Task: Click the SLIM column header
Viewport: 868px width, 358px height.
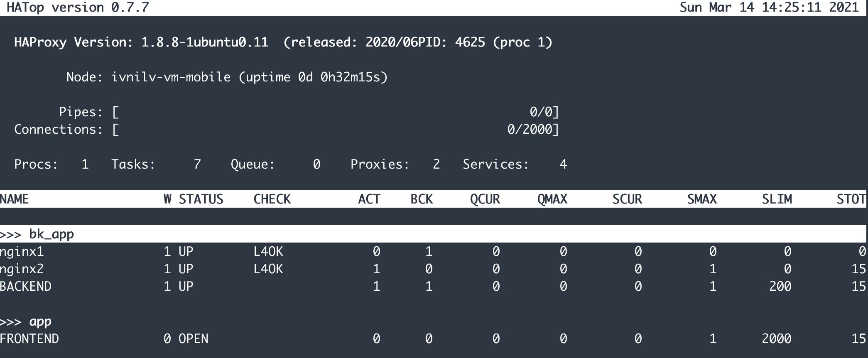Action: 777,199
